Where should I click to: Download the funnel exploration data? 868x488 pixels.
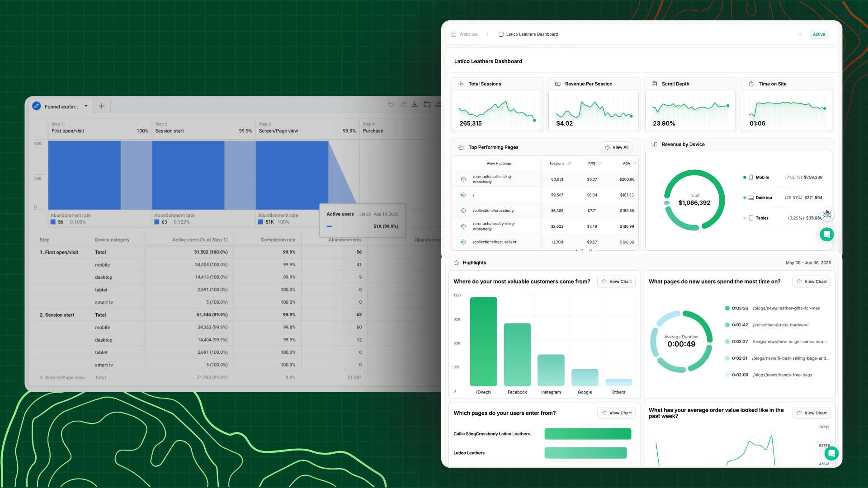pos(415,104)
